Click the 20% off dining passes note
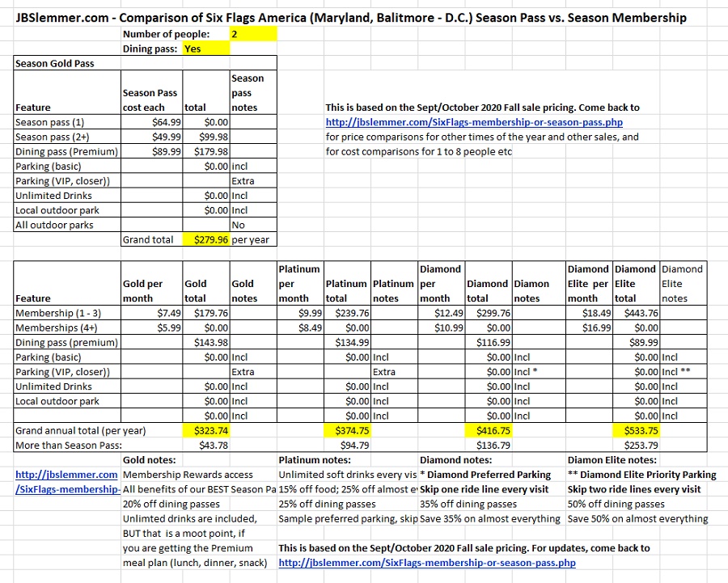The height and width of the screenshot is (583, 728). click(171, 504)
